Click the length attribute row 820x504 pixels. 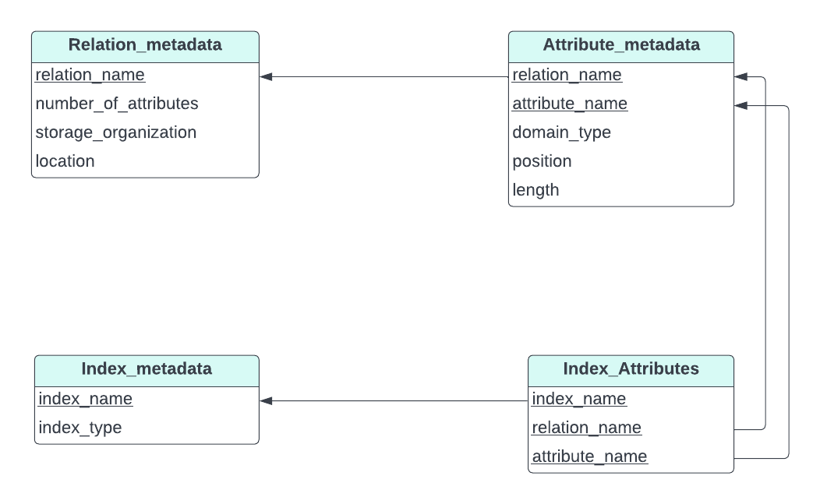pos(535,190)
